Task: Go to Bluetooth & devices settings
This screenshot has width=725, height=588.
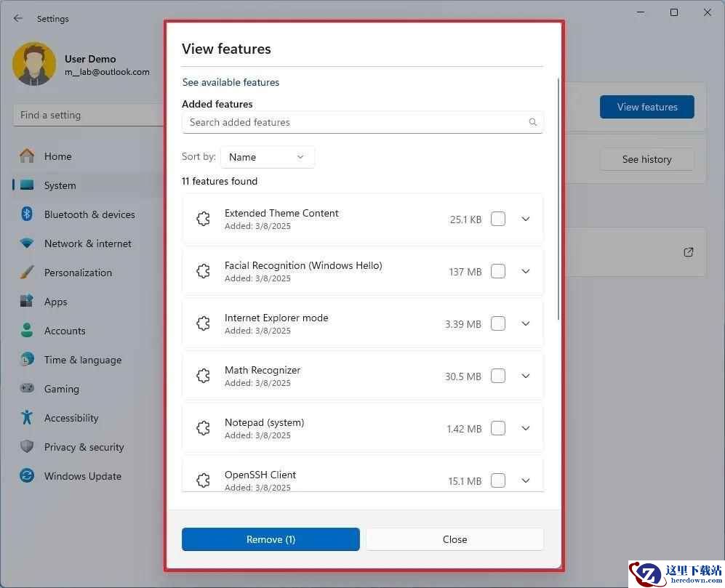Action: 89,214
